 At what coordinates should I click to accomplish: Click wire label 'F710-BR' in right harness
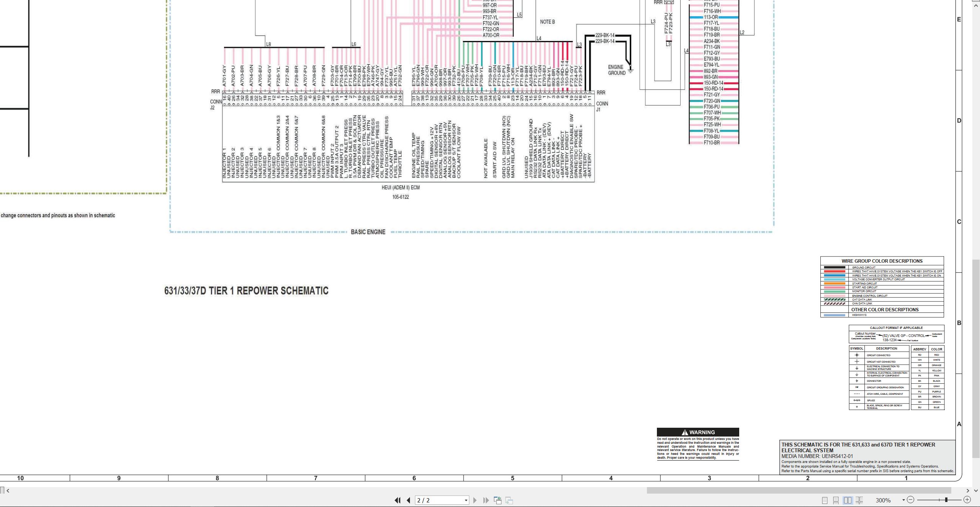712,143
